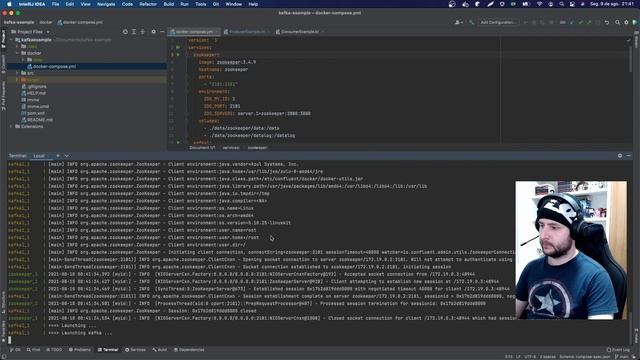Click the Git push arrow icon in toolbar
Image resolution: width=640 pixels, height=360 pixels.
(x=589, y=22)
